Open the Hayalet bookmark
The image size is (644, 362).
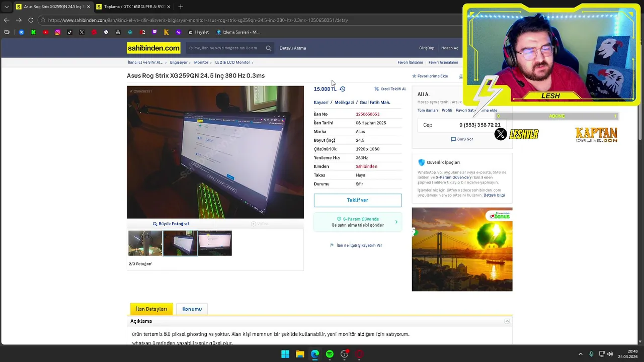[x=198, y=32]
